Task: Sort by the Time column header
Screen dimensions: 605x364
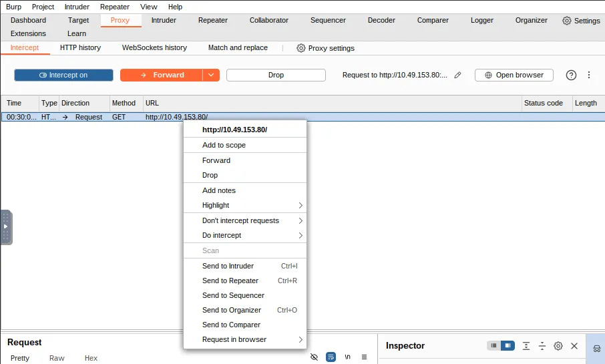Action: [x=20, y=103]
